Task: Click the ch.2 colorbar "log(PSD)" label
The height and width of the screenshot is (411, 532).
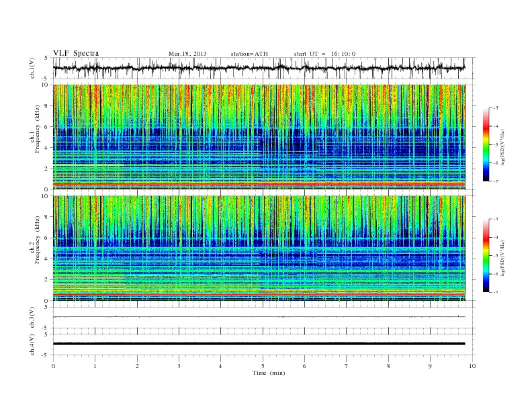Action: (x=502, y=258)
